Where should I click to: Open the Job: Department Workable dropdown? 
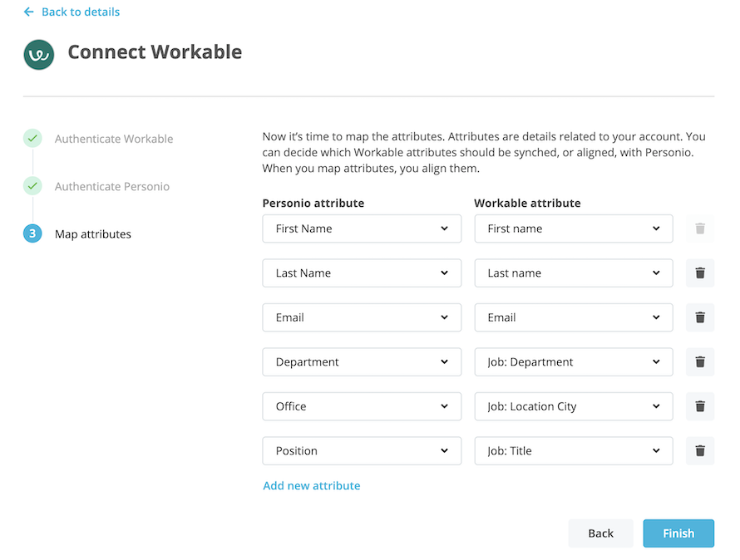[x=574, y=361]
